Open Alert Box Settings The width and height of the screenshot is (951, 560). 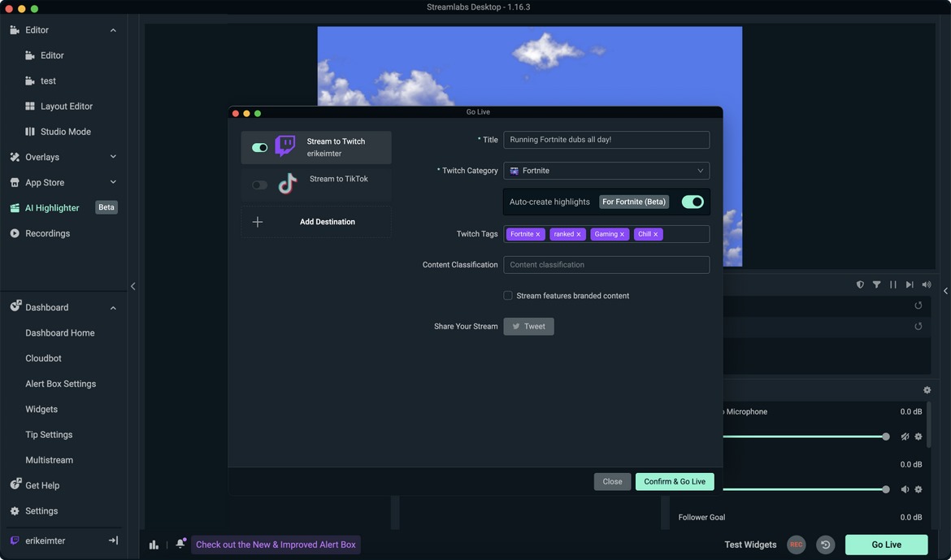point(61,384)
